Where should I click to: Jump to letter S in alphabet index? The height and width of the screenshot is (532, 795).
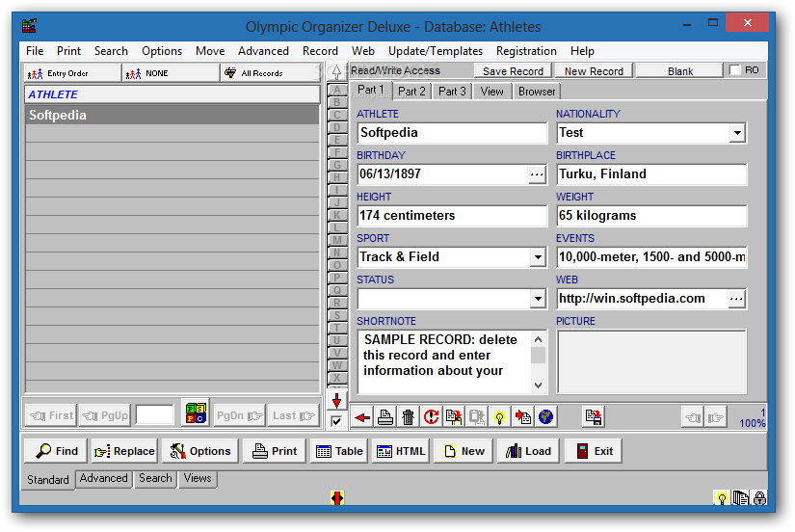tap(336, 315)
